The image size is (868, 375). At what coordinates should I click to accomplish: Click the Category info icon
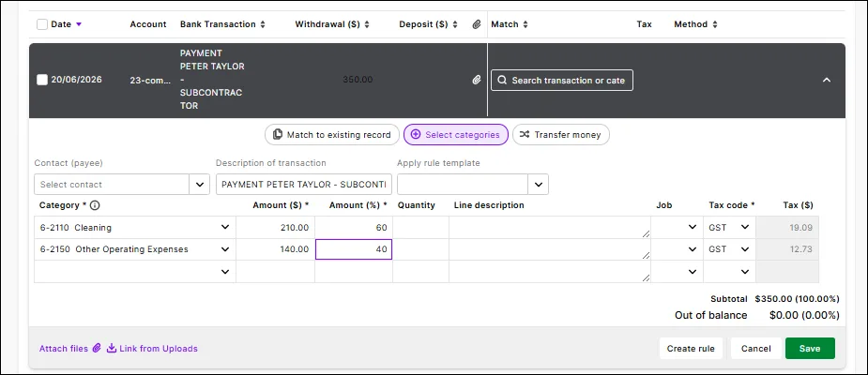pos(95,205)
